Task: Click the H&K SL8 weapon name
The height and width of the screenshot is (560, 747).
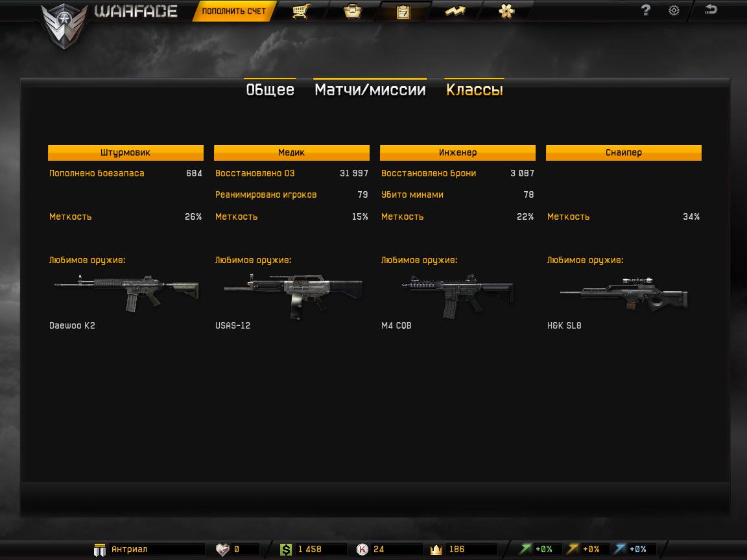Action: click(x=565, y=326)
